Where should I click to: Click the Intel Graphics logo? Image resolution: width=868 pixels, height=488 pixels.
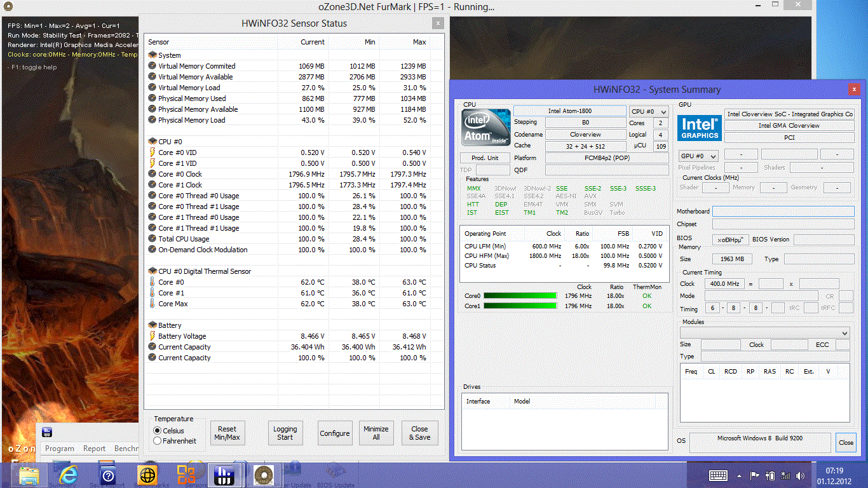pyautogui.click(x=700, y=128)
